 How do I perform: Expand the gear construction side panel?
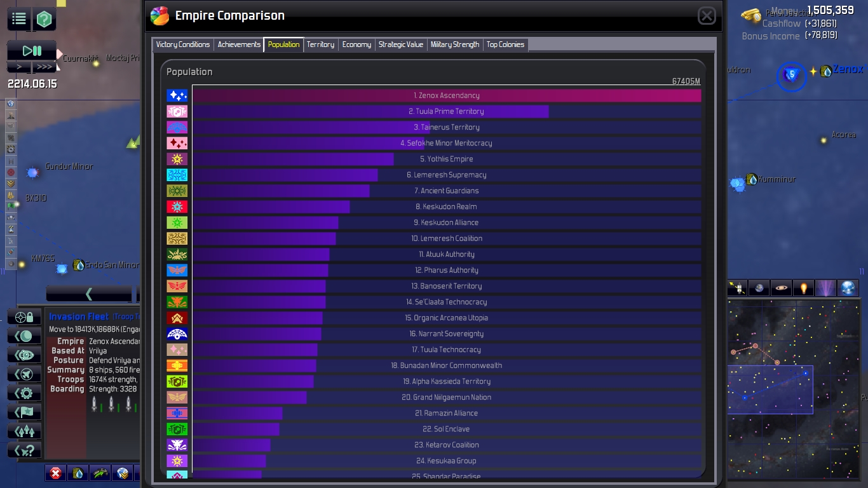pos(25,393)
